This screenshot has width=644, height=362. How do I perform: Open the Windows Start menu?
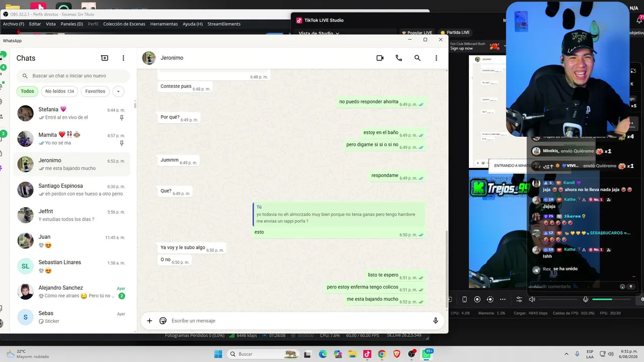point(218,354)
